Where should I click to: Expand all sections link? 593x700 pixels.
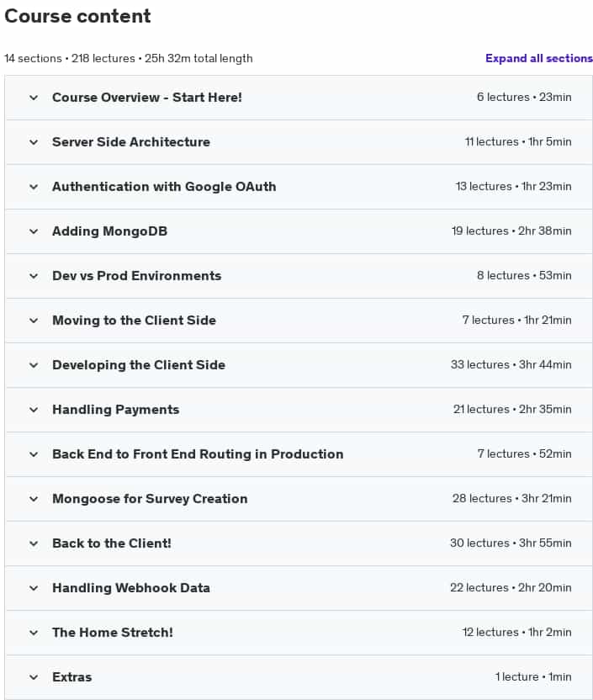click(x=538, y=59)
